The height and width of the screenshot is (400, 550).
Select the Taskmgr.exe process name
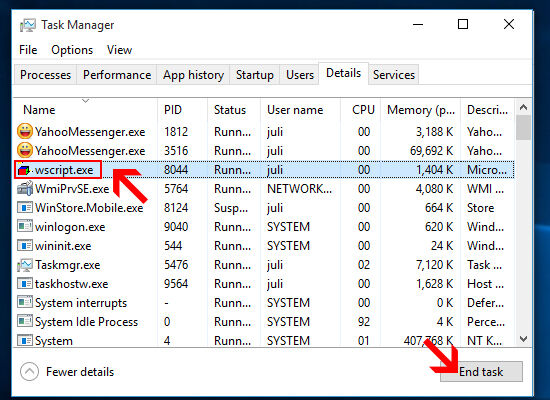coord(68,265)
